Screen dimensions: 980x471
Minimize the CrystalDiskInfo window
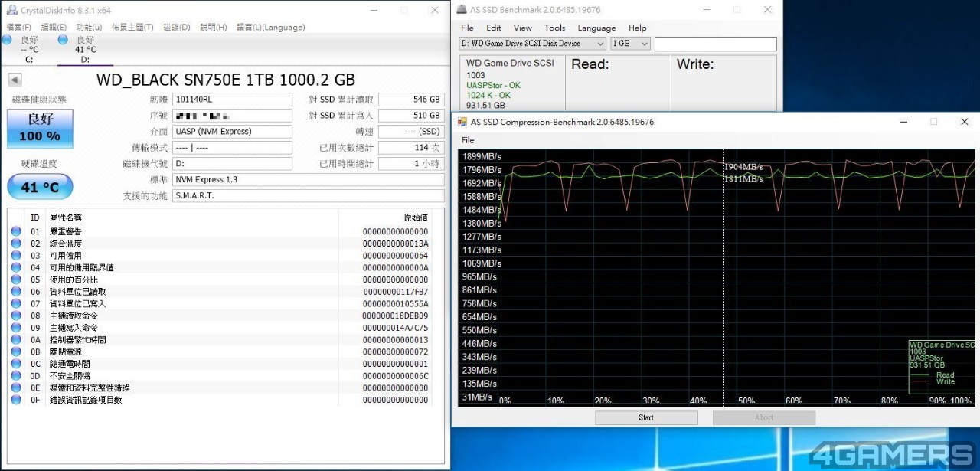tap(373, 10)
